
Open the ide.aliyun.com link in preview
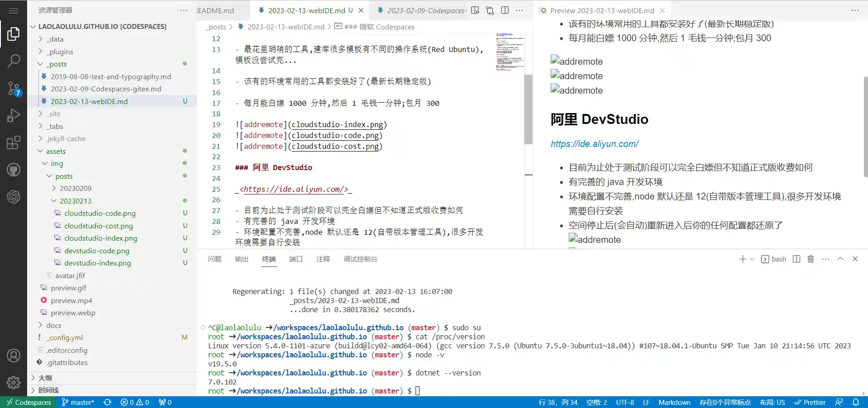[x=594, y=144]
